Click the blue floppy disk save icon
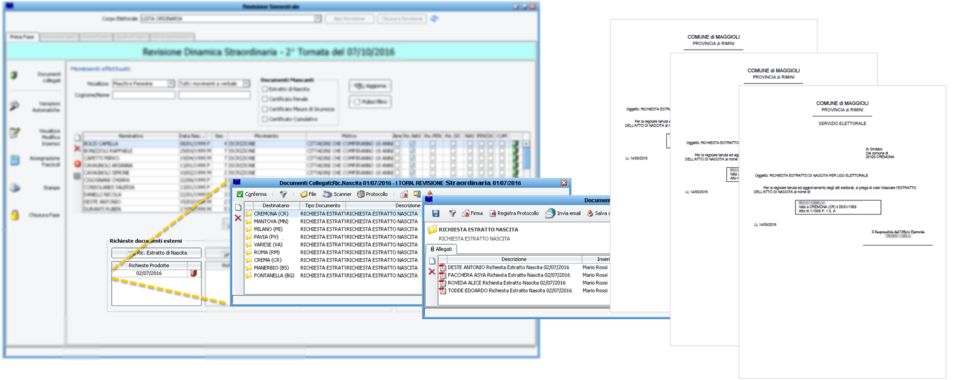 [436, 213]
